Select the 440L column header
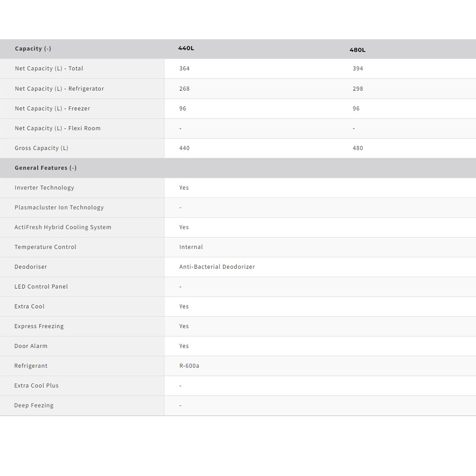Viewport: 476px width, 476px height. 186,48
